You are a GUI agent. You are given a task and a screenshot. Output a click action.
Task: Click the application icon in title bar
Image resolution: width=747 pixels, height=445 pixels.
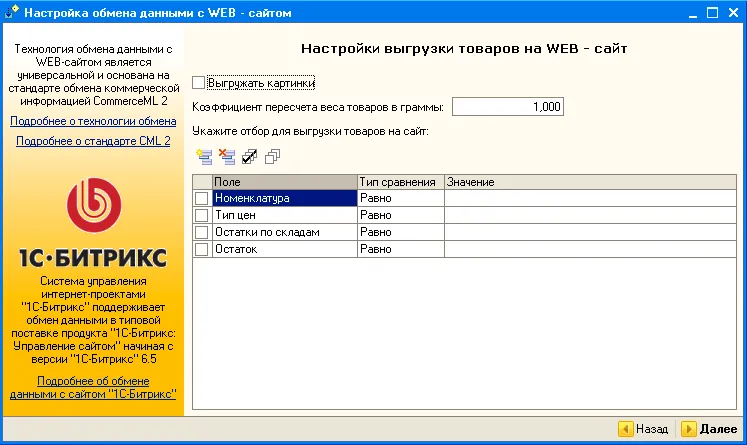(11, 14)
